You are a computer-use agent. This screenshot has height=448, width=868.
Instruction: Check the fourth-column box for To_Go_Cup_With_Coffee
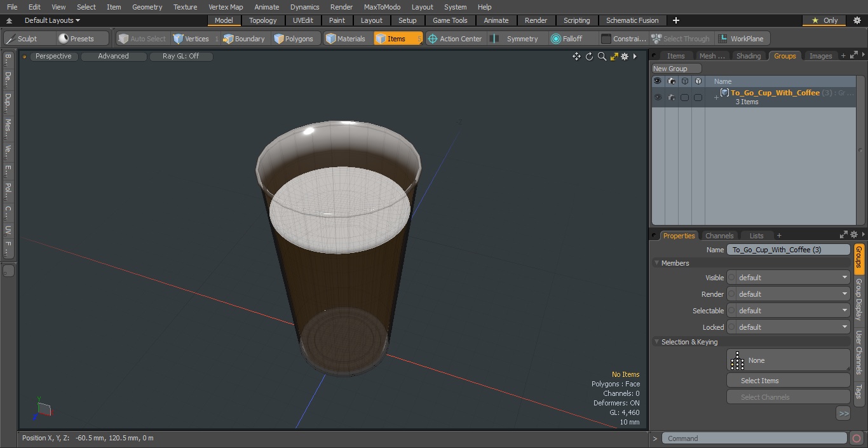pyautogui.click(x=698, y=97)
